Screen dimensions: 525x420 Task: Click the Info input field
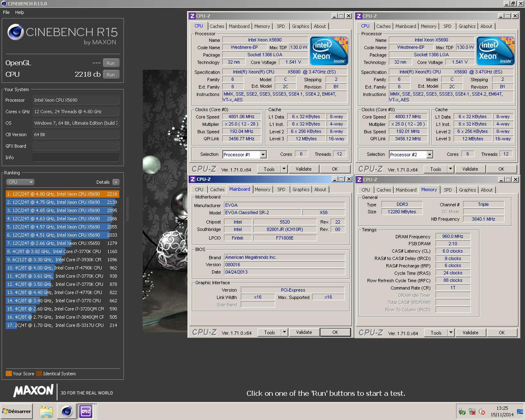[76, 157]
